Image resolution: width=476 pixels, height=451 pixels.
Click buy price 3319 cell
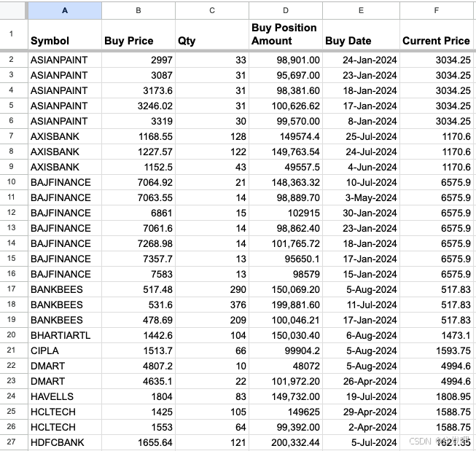click(x=138, y=121)
